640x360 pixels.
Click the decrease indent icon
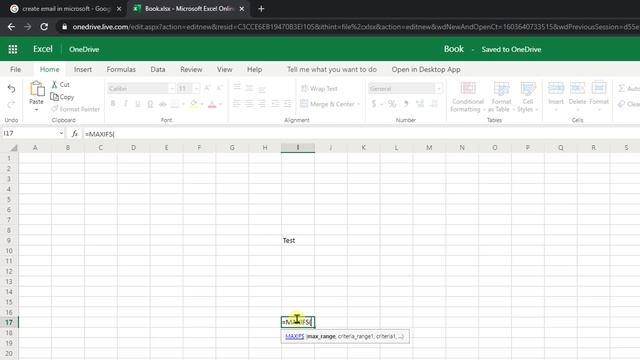coord(275,104)
